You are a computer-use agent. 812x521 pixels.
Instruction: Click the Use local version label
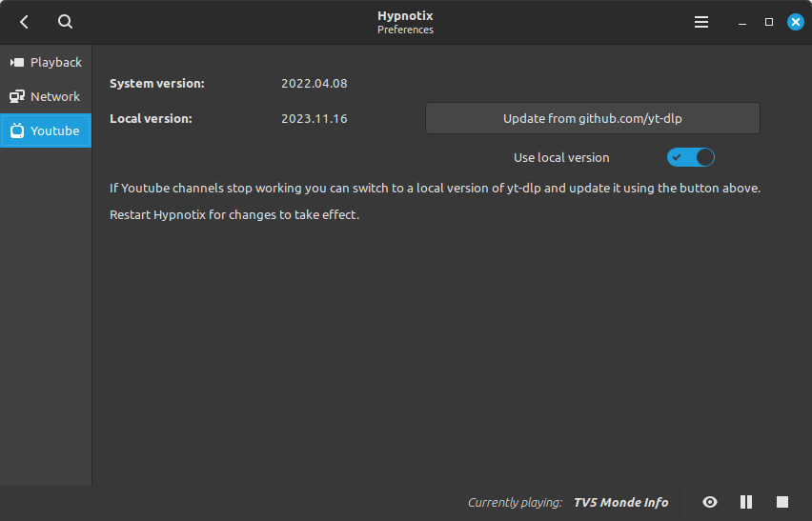(561, 158)
